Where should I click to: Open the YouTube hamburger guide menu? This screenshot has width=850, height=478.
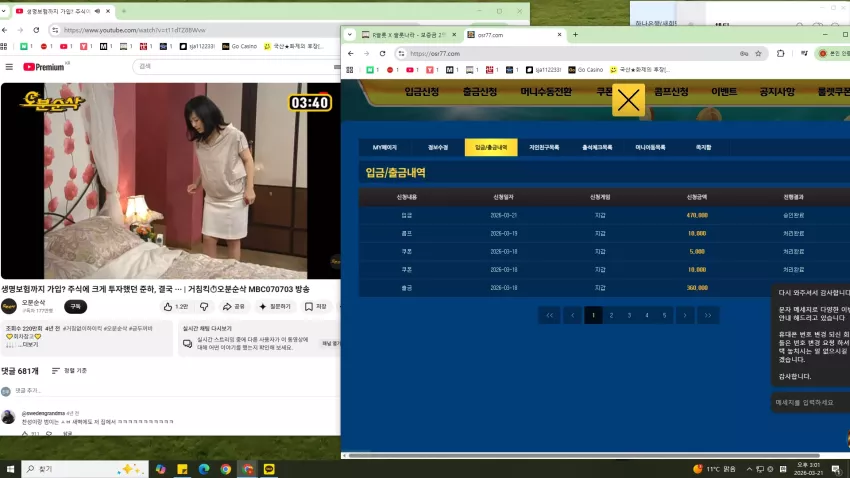tap(9, 67)
